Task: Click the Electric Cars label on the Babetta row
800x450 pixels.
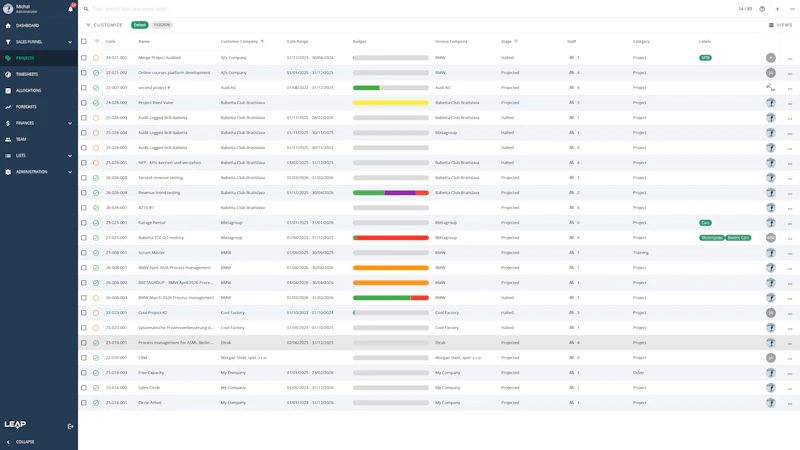Action: 738,238
